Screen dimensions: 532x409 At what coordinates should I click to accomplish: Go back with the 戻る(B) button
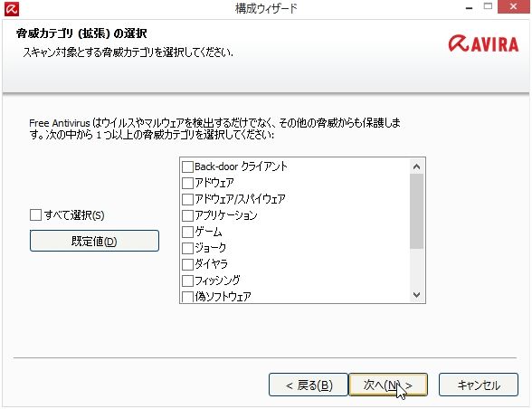coord(309,385)
